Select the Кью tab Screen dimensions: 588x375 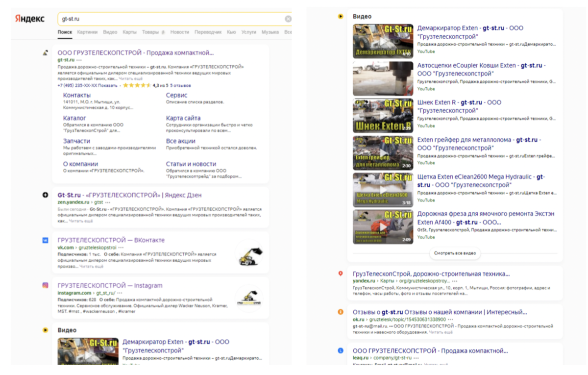tap(231, 32)
